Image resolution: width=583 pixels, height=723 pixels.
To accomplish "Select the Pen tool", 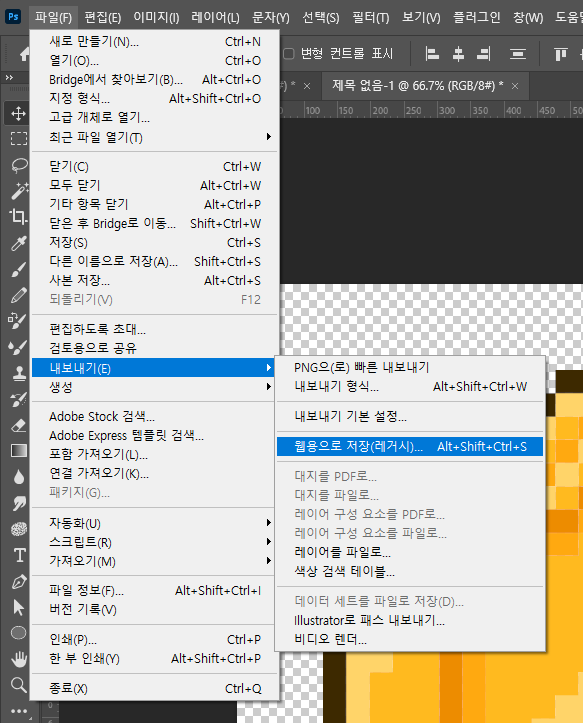I will [x=18, y=581].
